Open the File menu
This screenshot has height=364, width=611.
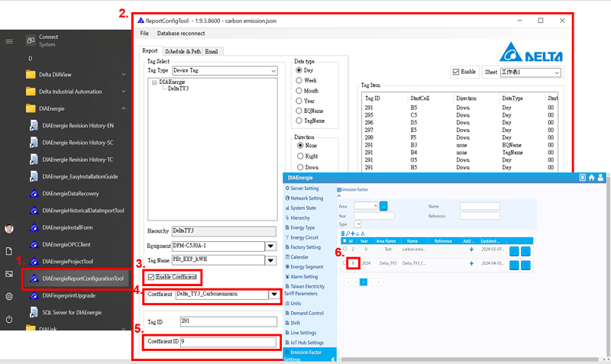pyautogui.click(x=144, y=33)
